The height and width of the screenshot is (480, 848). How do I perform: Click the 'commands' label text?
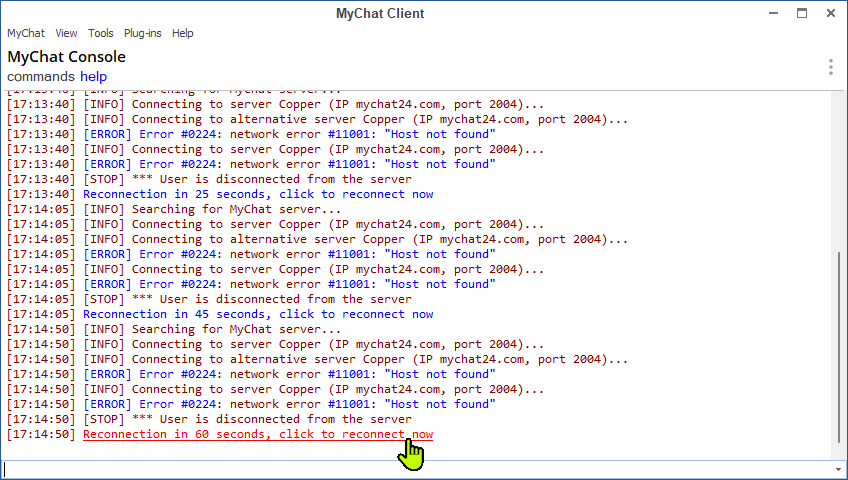pyautogui.click(x=41, y=76)
